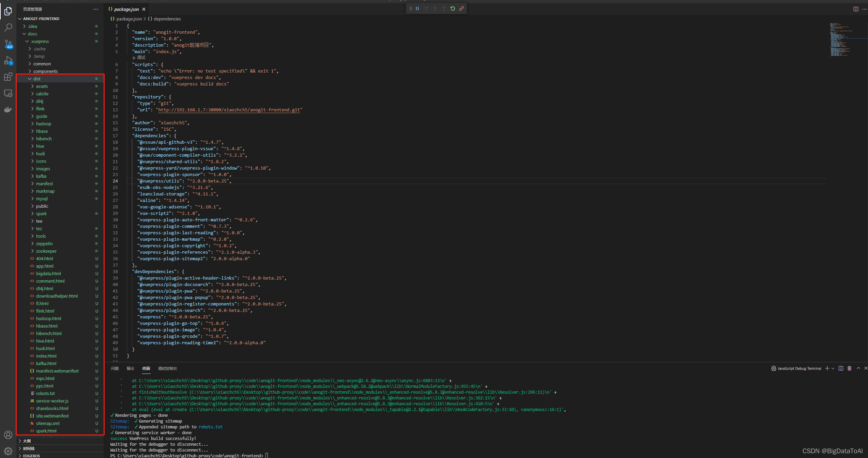Viewport: 868px width, 458px height.
Task: Click the 调试 debug CodeLens above scripts
Action: tap(141, 58)
